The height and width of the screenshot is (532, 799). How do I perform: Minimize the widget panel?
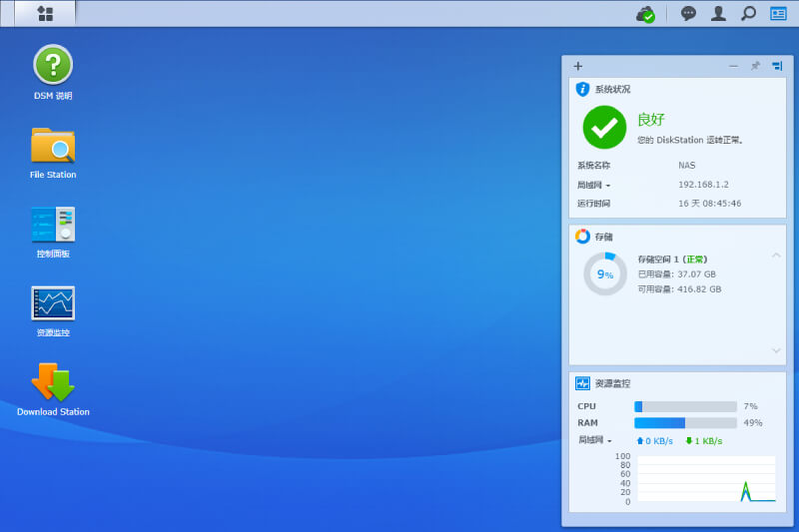click(734, 66)
